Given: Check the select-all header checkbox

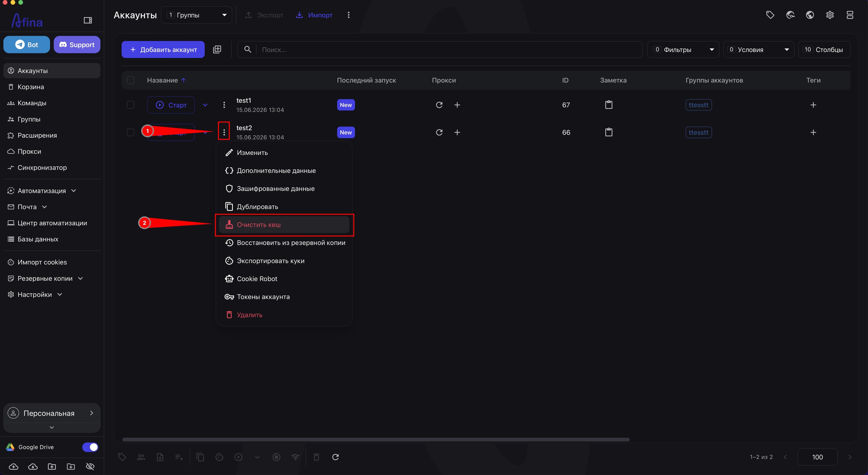Looking at the screenshot, I should pyautogui.click(x=130, y=80).
